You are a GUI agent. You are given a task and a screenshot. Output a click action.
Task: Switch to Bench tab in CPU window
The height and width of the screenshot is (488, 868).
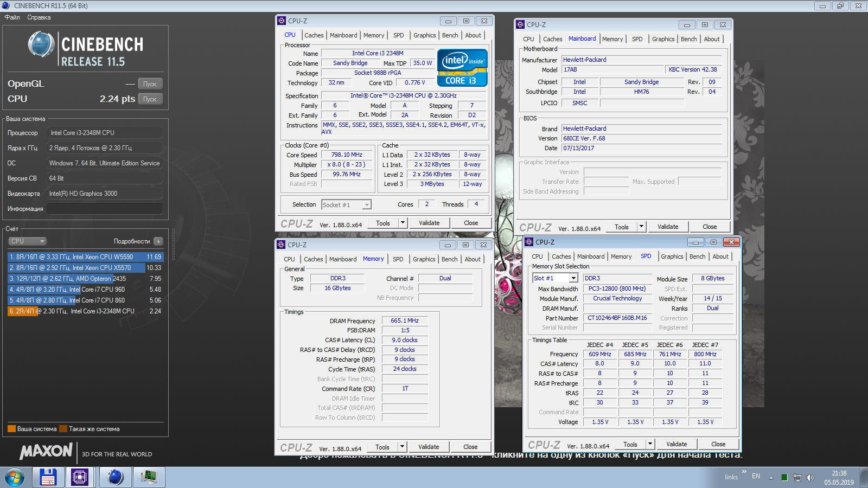pyautogui.click(x=450, y=35)
